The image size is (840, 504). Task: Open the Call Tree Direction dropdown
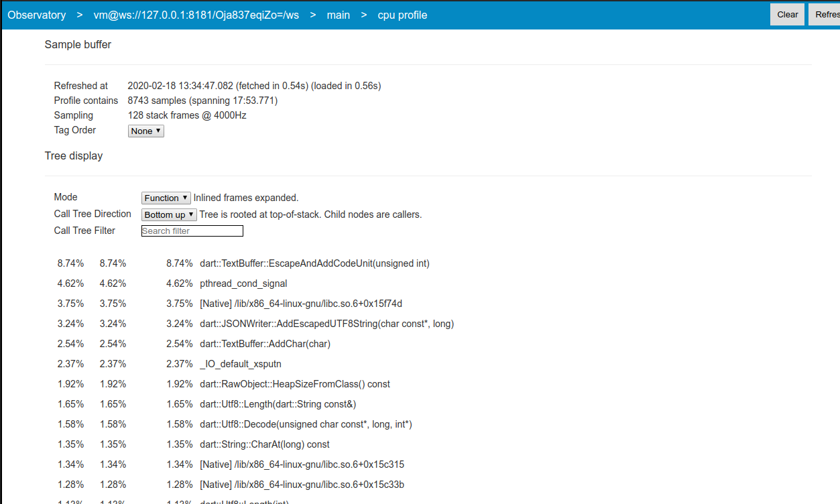tap(168, 214)
